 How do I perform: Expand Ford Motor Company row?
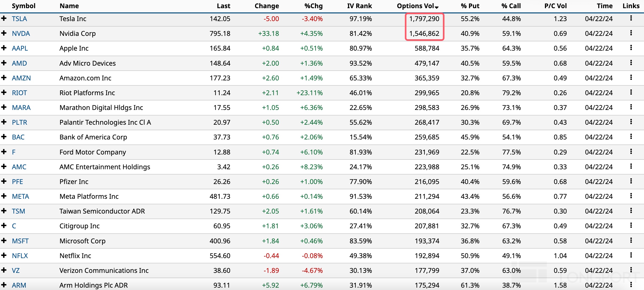point(4,152)
